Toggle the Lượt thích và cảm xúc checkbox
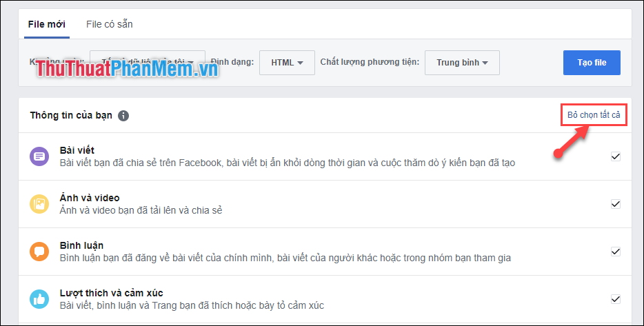Image resolution: width=644 pixels, height=326 pixels. (615, 299)
